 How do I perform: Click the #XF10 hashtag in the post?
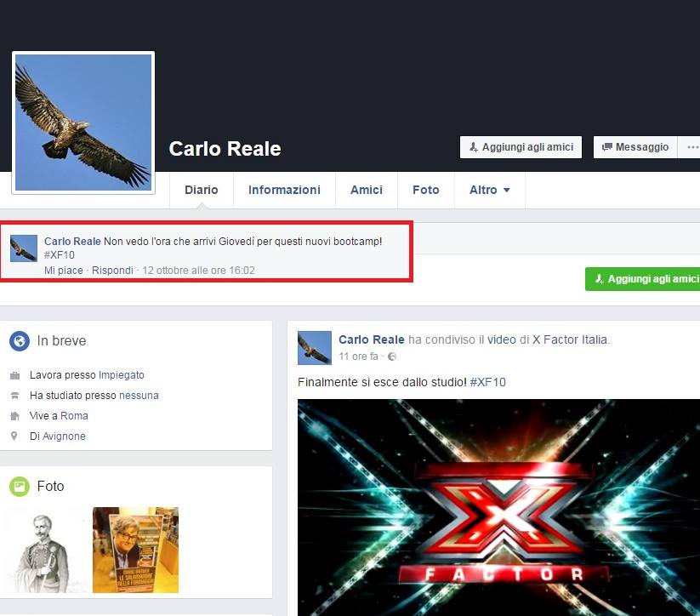tap(487, 382)
